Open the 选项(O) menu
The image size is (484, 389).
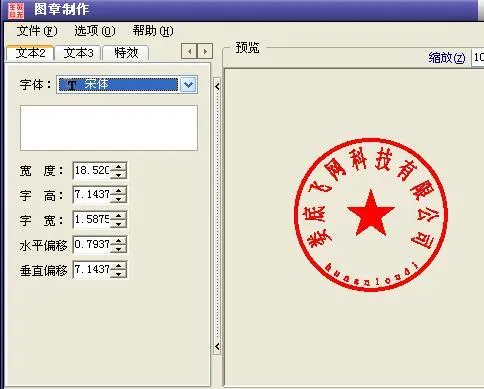(95, 31)
